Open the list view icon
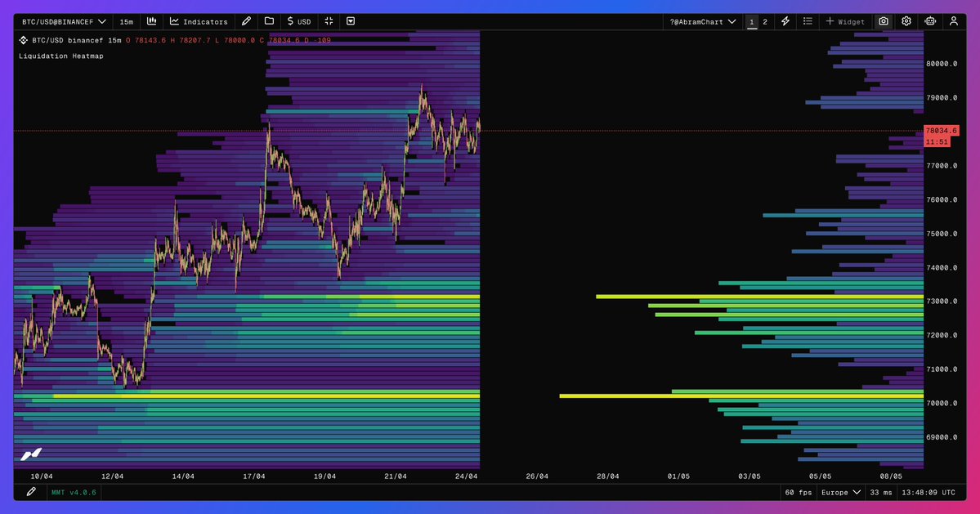Viewport: 980px width, 514px height. (808, 21)
